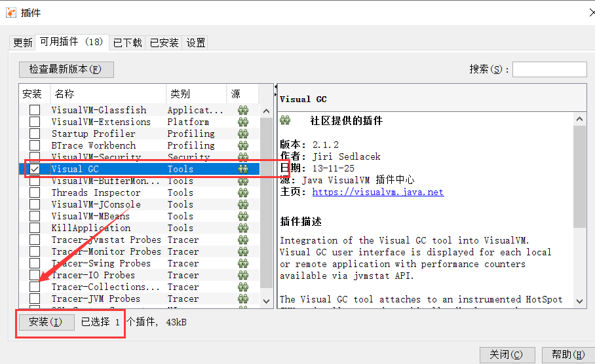Click the plugin list scroll-down arrow
This screenshot has height=364, width=595.
click(x=267, y=301)
